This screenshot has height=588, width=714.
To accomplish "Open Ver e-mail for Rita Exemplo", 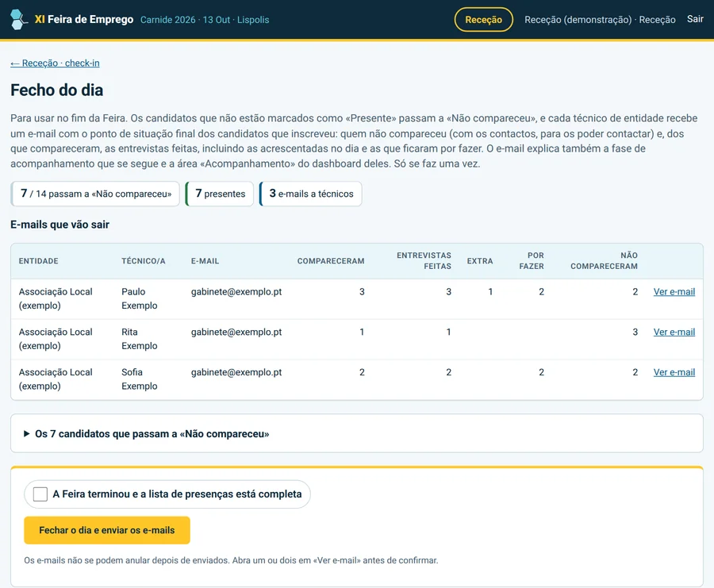I will pyautogui.click(x=674, y=332).
